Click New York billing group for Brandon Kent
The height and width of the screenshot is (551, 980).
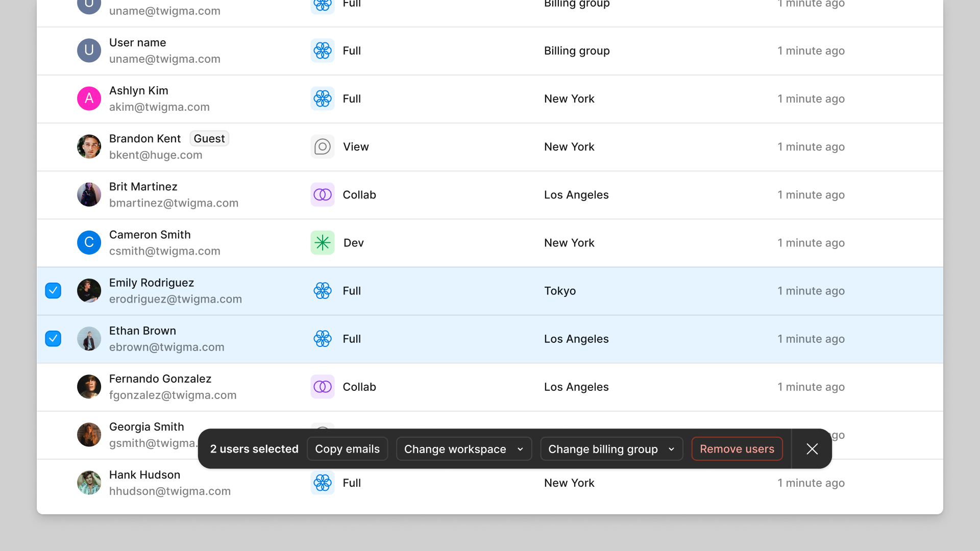(569, 147)
